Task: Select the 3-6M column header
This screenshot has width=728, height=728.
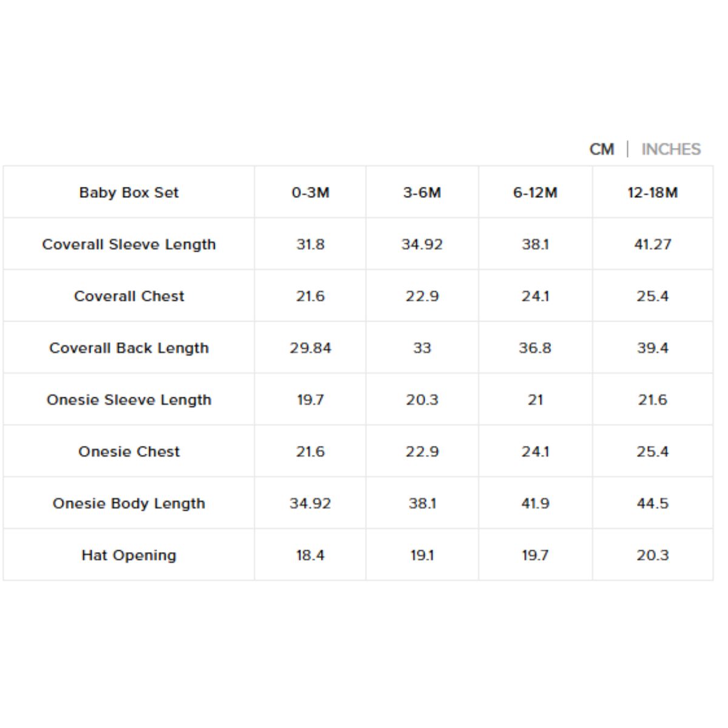Action: click(x=422, y=192)
